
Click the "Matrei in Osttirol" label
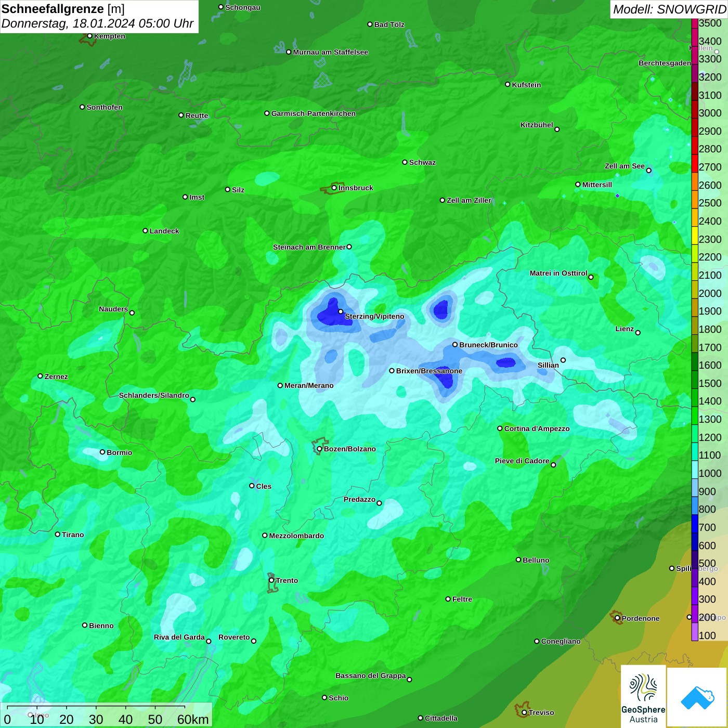point(558,273)
